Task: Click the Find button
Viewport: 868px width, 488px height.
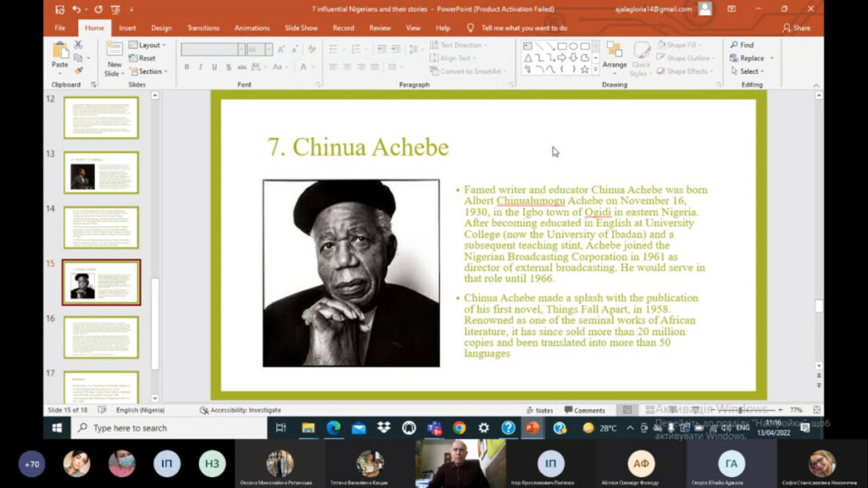Action: [743, 45]
